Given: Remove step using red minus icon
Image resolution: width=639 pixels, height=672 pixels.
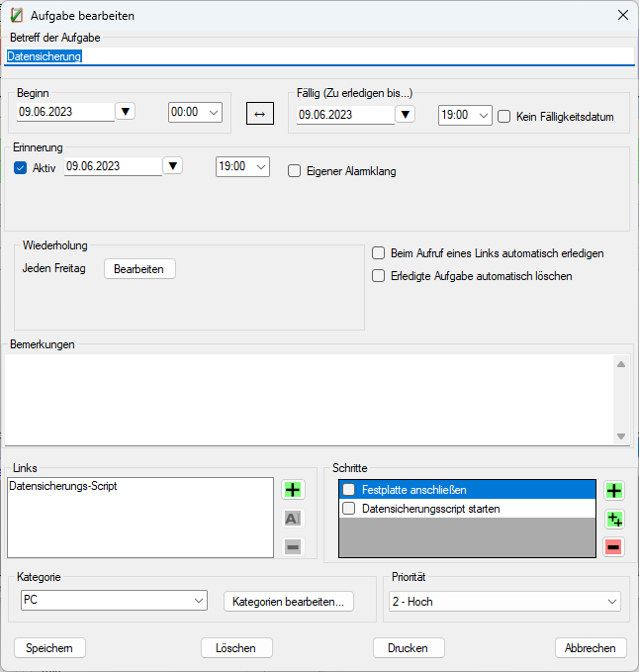Looking at the screenshot, I should tap(613, 546).
